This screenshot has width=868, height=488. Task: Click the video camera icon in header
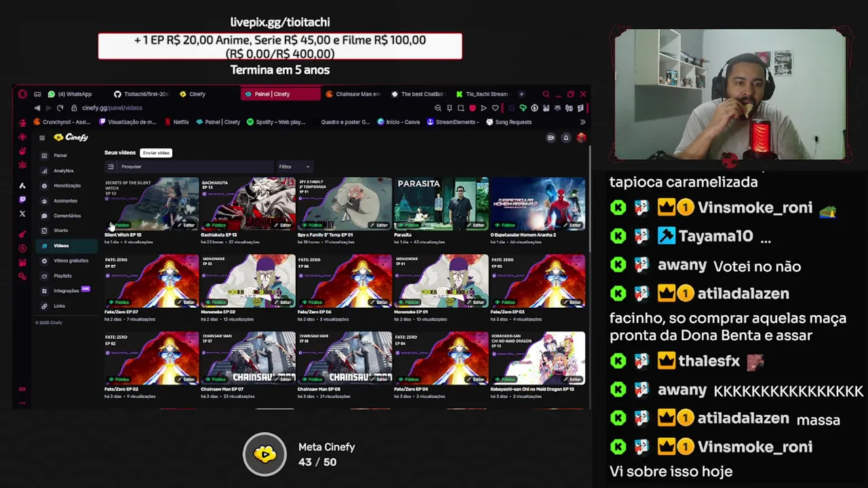(551, 138)
